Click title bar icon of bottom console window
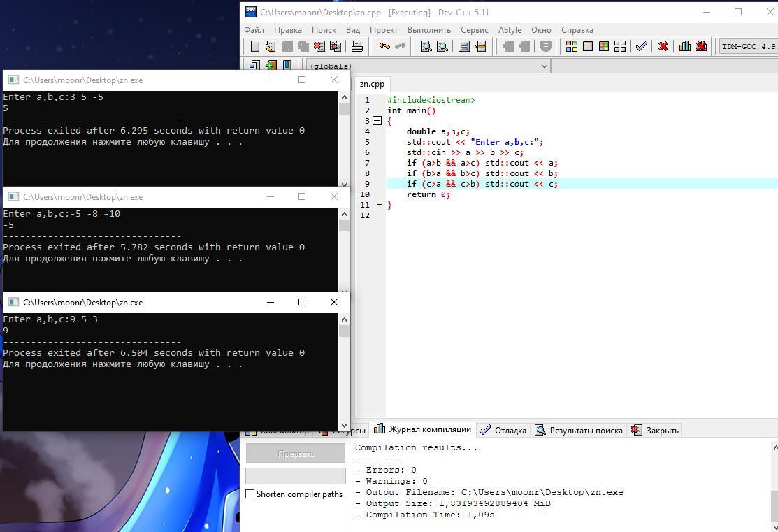Screen dimensions: 778x532 13,302
